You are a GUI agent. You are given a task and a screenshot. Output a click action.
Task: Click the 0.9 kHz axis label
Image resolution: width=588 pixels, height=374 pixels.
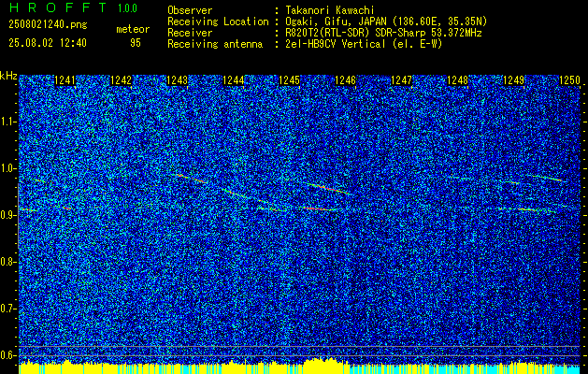click(7, 215)
